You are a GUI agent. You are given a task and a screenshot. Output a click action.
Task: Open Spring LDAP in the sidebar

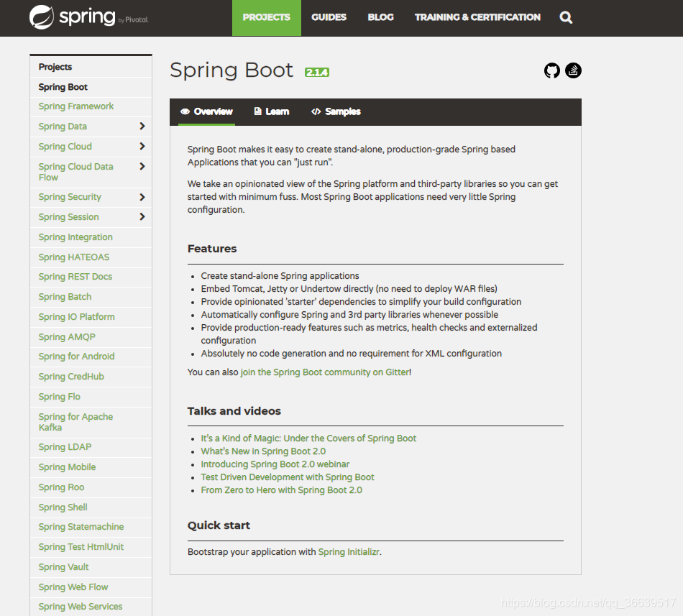coord(65,447)
